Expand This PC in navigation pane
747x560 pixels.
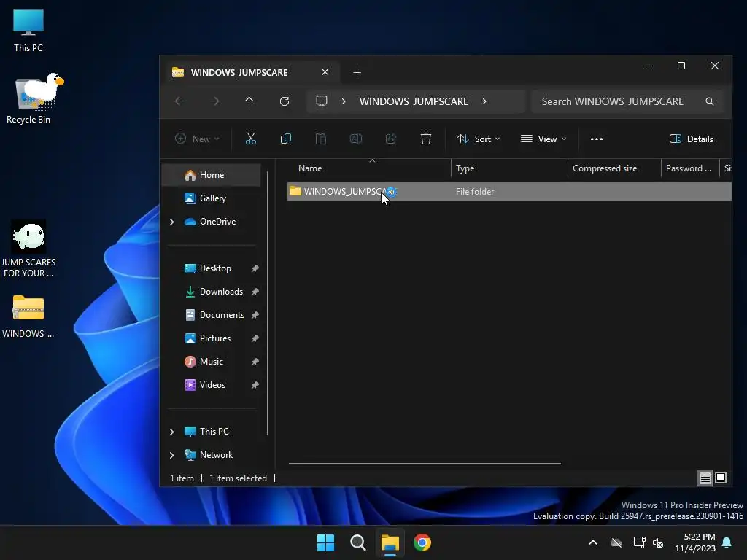point(172,432)
